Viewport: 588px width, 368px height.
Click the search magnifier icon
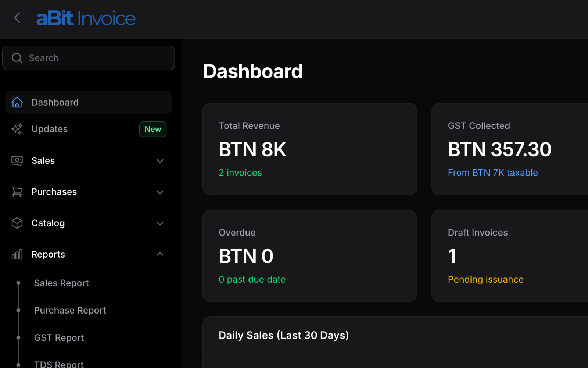(17, 58)
